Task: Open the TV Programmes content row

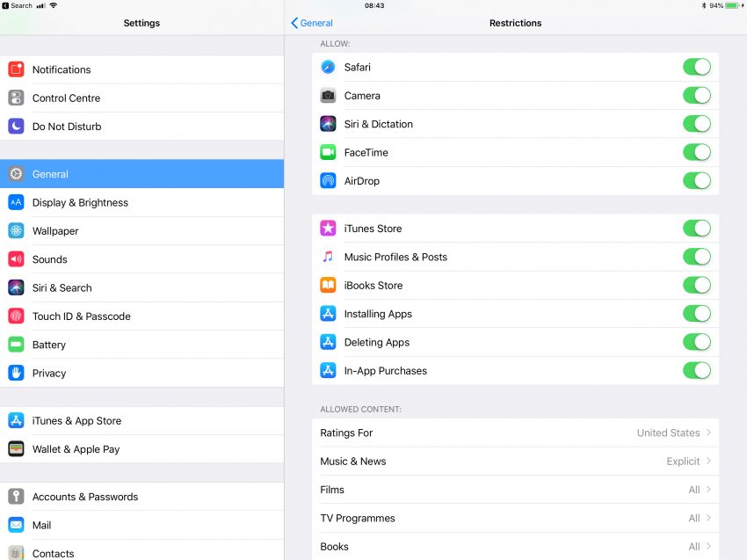Action: tap(516, 518)
